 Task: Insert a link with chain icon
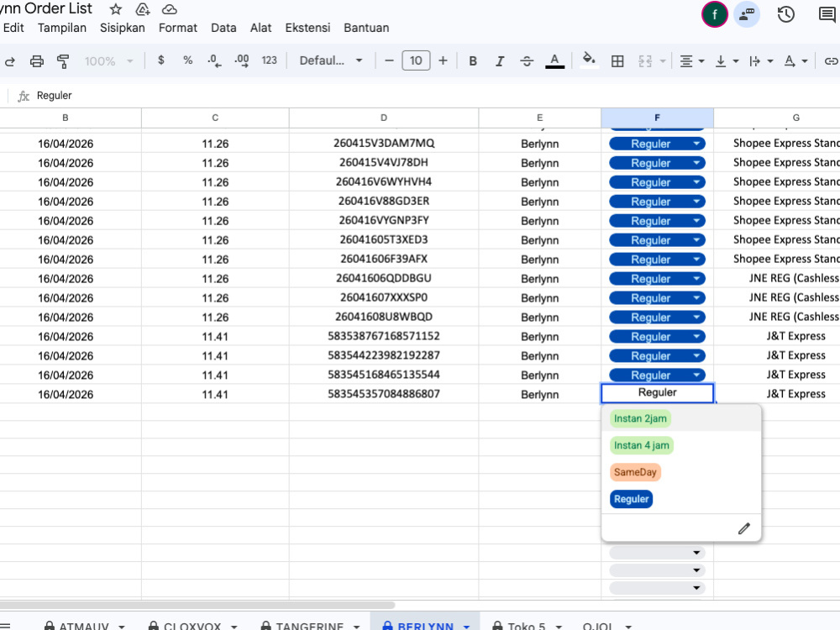pyautogui.click(x=831, y=61)
